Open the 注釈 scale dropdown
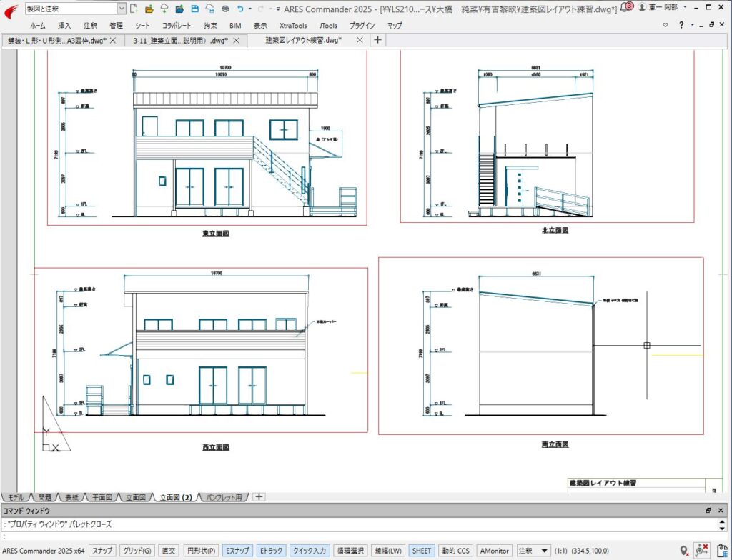The height and width of the screenshot is (560, 732). [544, 551]
